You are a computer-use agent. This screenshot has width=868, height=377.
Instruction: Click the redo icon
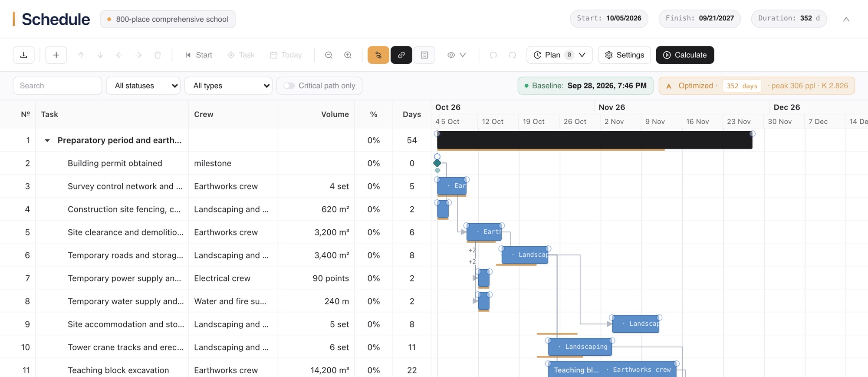[513, 55]
